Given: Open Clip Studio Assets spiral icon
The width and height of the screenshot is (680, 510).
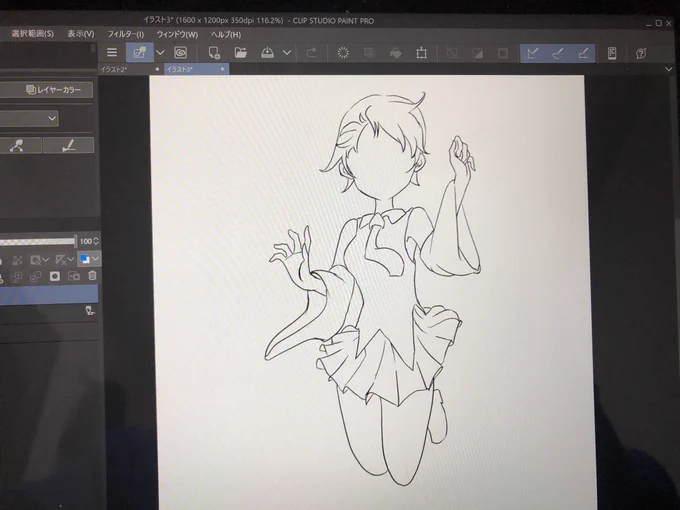Looking at the screenshot, I should pyautogui.click(x=180, y=52).
